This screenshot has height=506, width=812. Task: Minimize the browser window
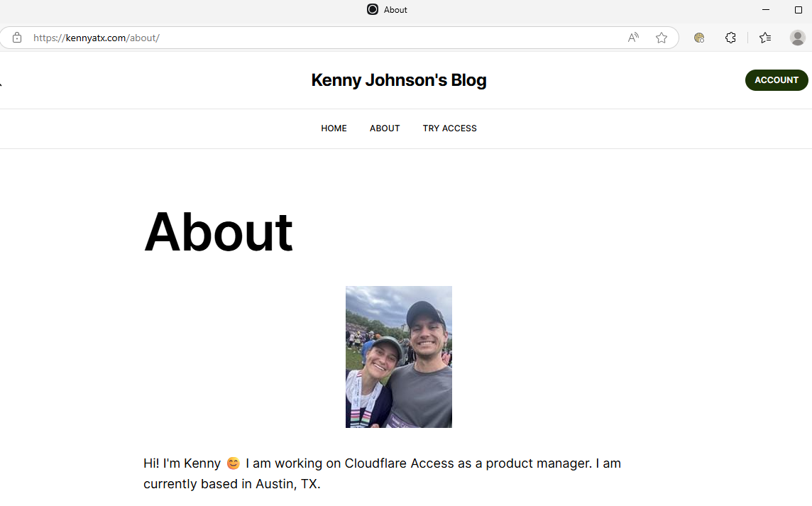click(x=766, y=10)
